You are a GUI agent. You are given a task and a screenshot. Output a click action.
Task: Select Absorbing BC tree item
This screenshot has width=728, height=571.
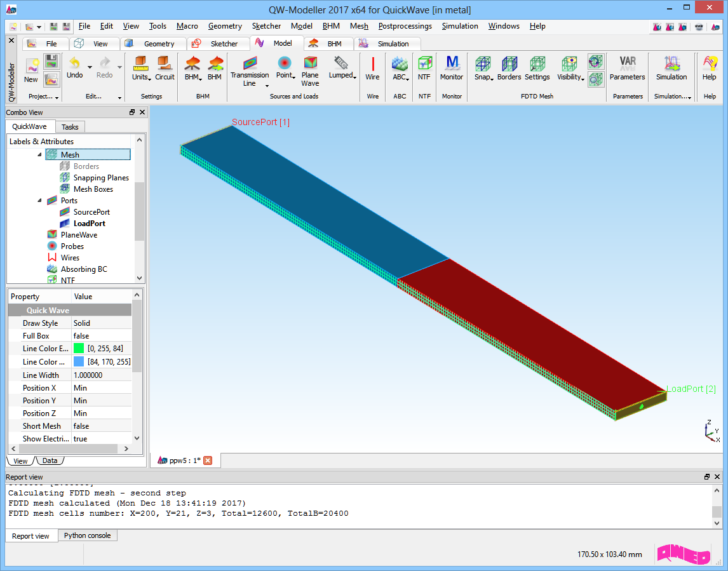84,269
